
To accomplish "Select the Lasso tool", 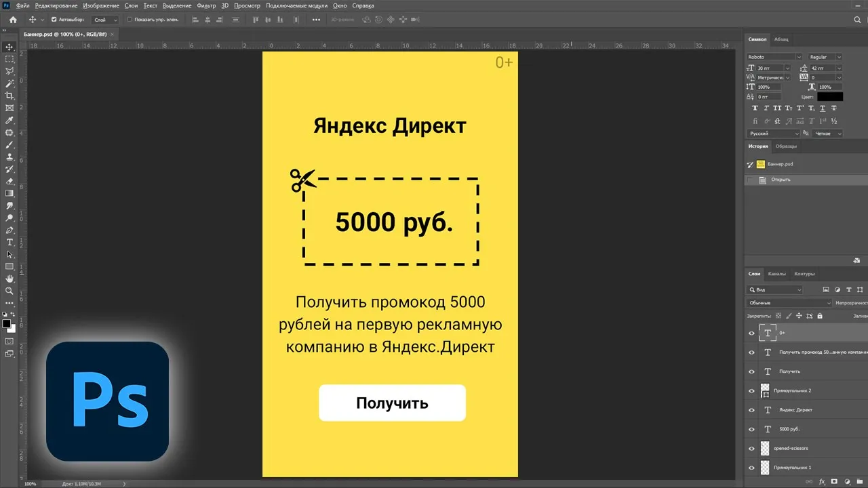I will click(x=9, y=71).
